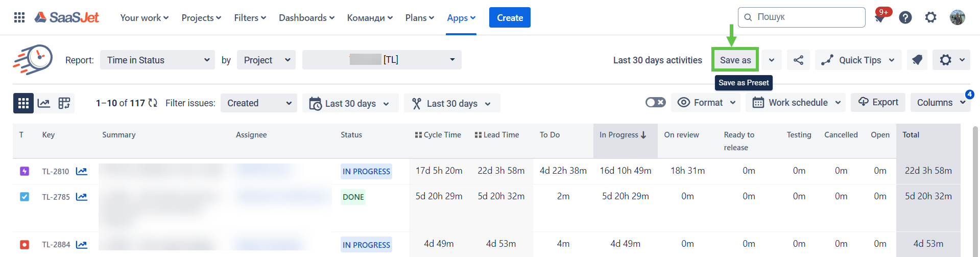Click in the Пошук search field
Screen dimensions: 980x257
pyautogui.click(x=807, y=17)
